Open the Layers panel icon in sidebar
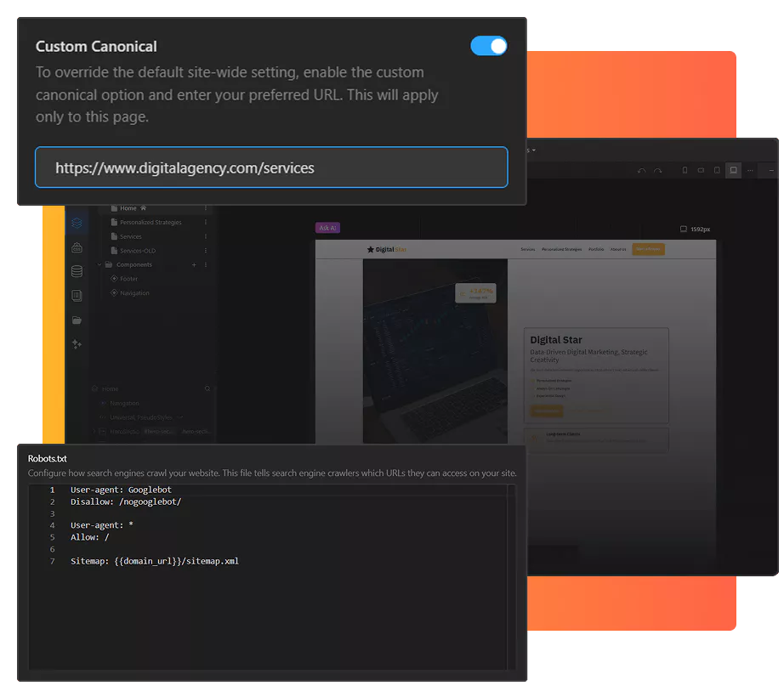The width and height of the screenshot is (784, 697). point(77,224)
